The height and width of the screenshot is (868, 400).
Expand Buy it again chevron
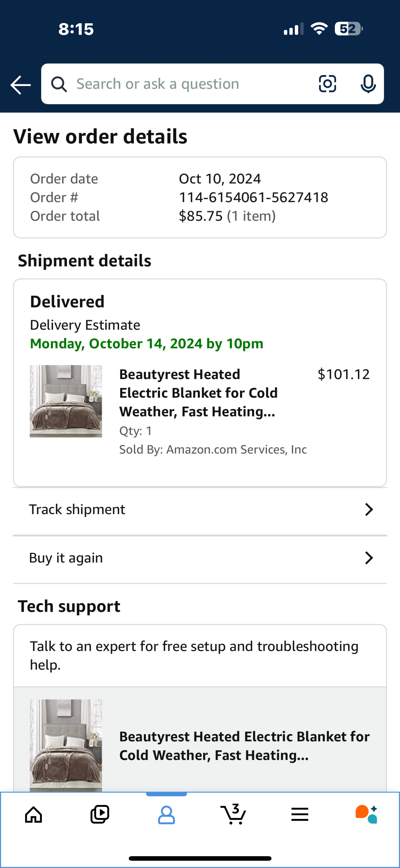point(369,558)
